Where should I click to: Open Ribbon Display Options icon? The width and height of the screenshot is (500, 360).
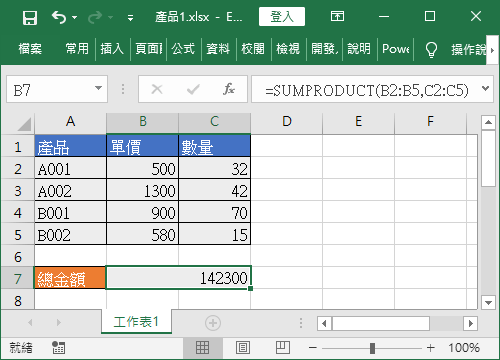[337, 16]
